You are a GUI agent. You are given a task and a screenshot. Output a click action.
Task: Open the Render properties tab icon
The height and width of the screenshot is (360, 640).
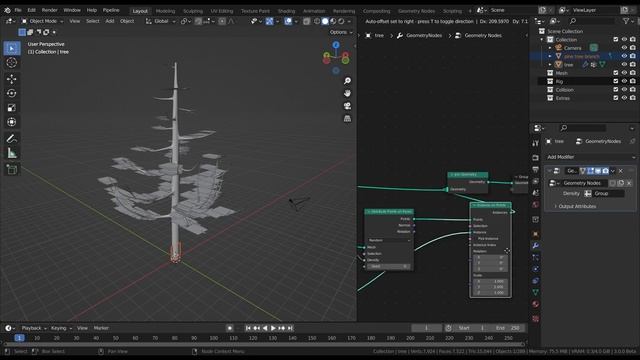[x=536, y=158]
